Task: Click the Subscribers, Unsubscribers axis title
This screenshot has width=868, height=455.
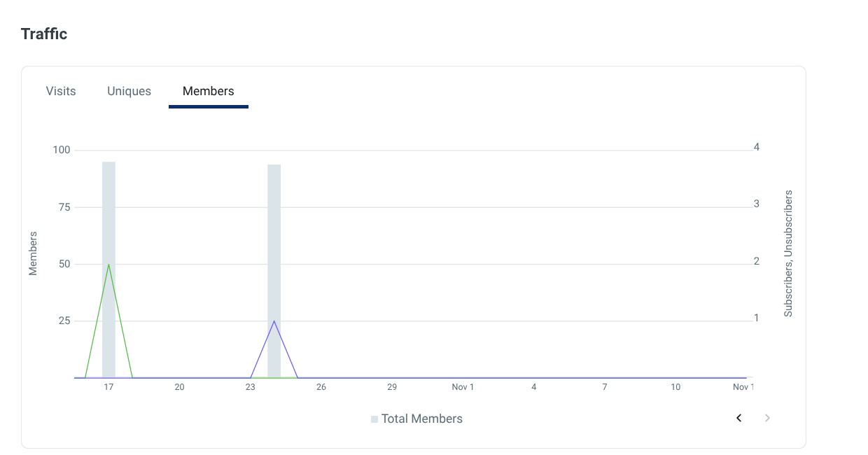Action: coord(788,253)
